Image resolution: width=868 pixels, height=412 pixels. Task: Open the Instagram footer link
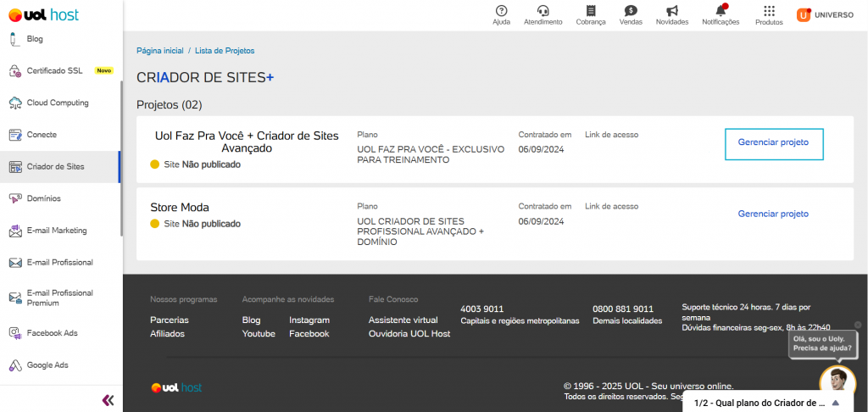click(x=309, y=320)
